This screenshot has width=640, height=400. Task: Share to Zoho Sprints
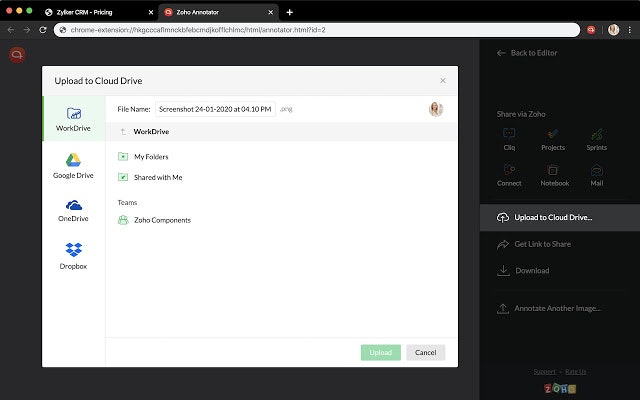coord(596,139)
